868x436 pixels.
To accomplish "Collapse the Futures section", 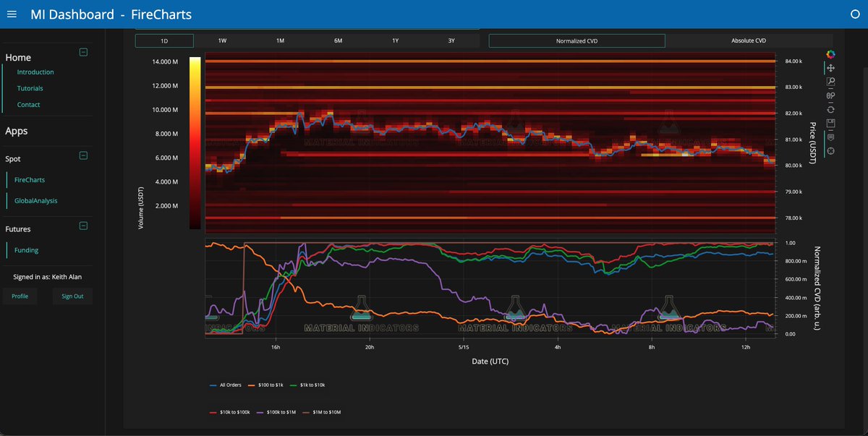I will tap(83, 226).
